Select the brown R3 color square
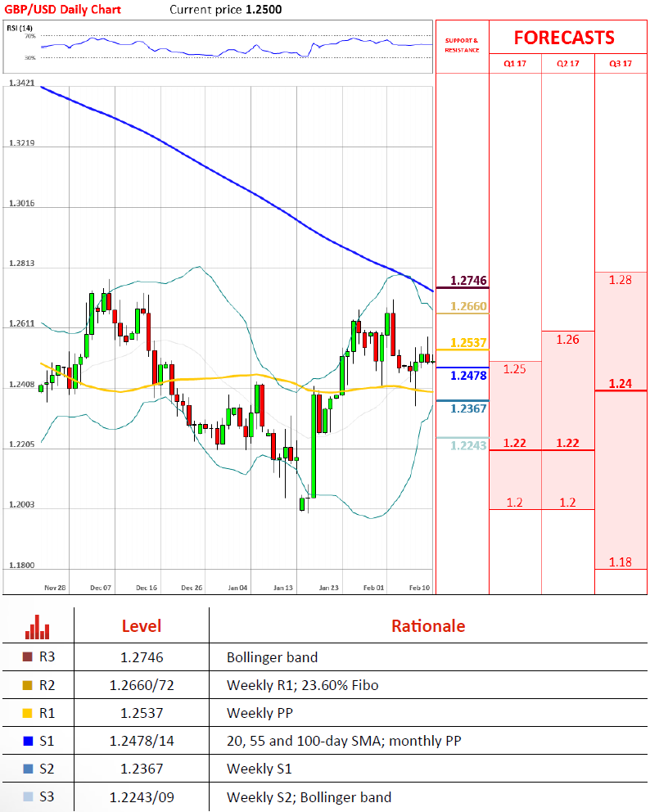Screen dimensions: 650x812 tap(29, 657)
